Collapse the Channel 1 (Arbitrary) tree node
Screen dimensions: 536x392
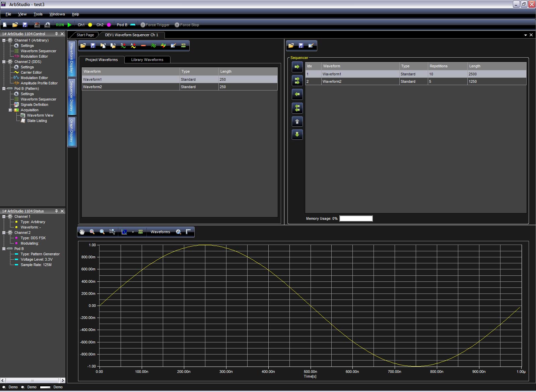click(x=4, y=40)
